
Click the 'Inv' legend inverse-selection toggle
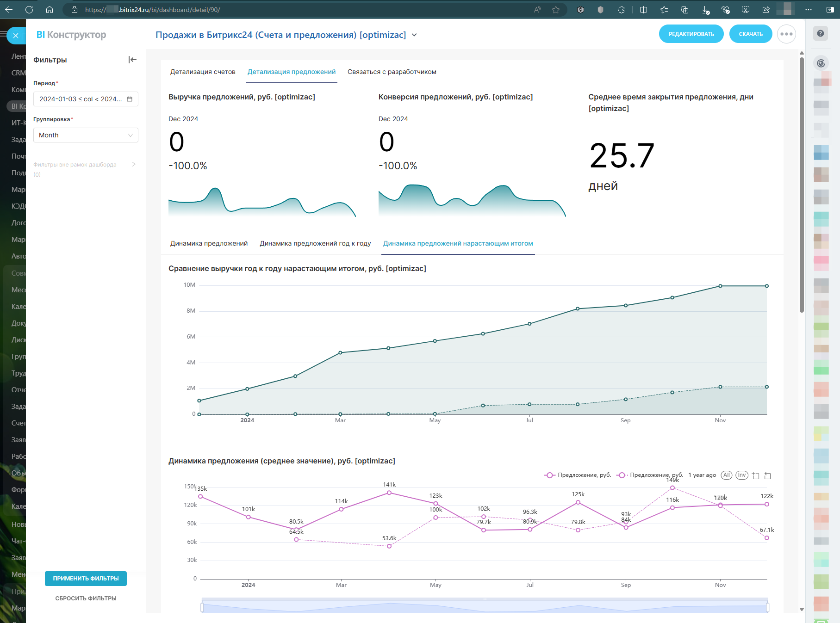[741, 475]
